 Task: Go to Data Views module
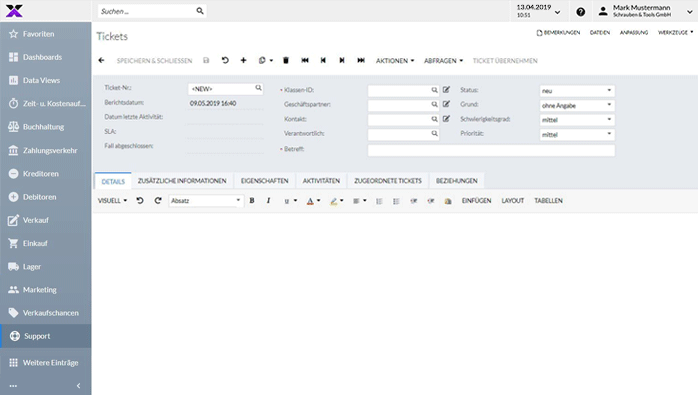coord(45,80)
